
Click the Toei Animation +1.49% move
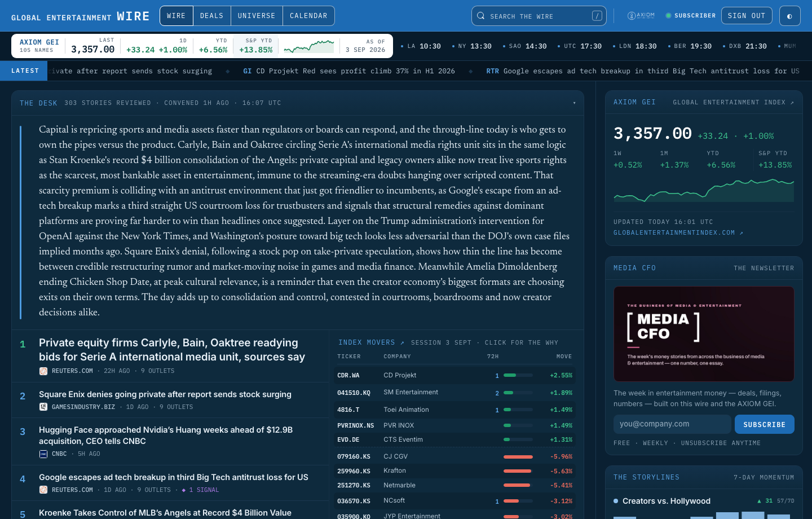[x=561, y=410]
